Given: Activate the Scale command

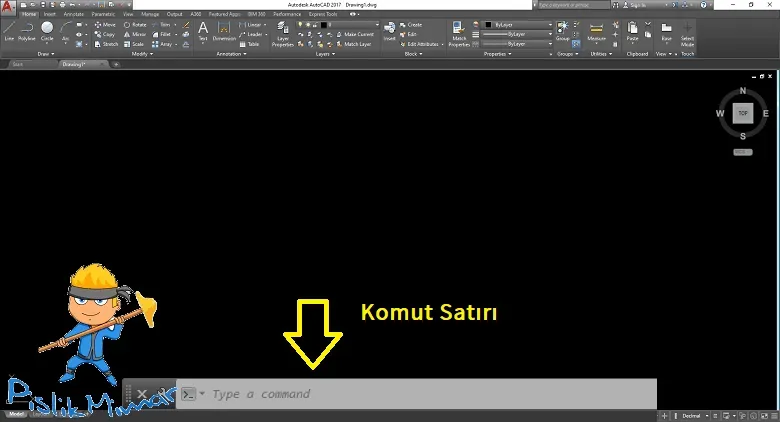Looking at the screenshot, I should point(134,44).
